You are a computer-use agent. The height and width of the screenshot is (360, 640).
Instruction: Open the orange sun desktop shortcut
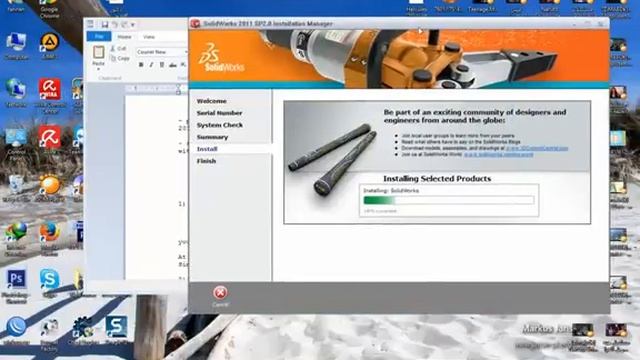[49, 188]
